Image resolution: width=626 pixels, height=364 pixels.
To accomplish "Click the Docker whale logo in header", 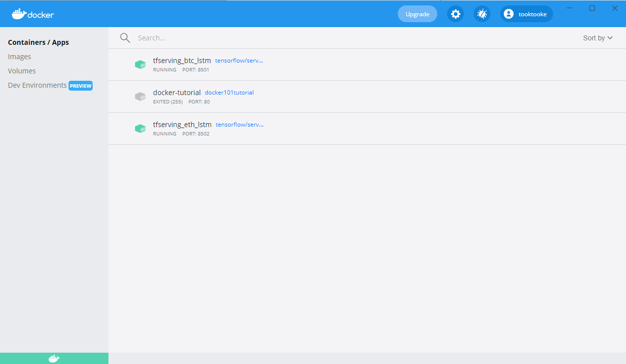I will coord(33,14).
